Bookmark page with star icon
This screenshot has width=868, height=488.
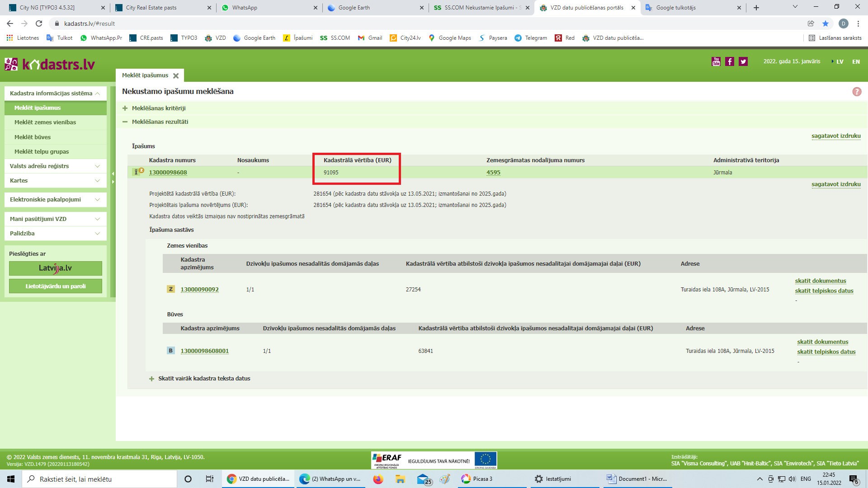[826, 23]
